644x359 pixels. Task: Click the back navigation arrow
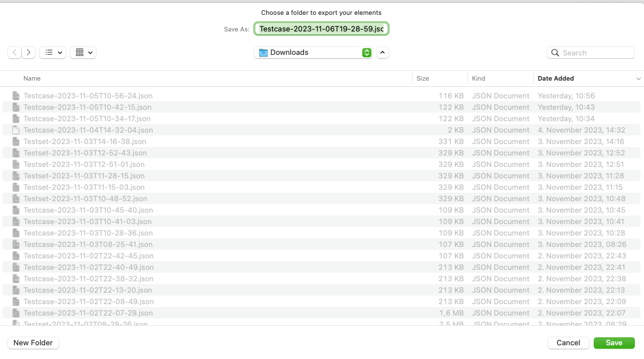click(14, 52)
